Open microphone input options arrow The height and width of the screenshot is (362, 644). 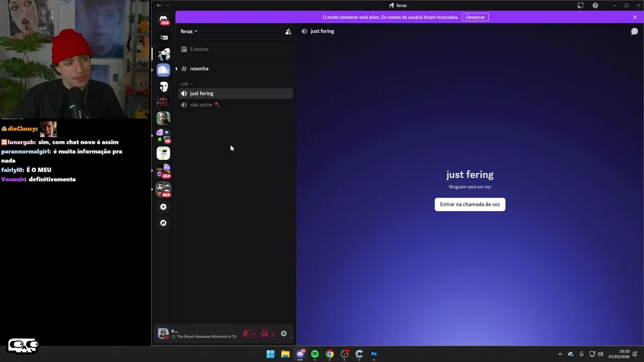pyautogui.click(x=254, y=333)
